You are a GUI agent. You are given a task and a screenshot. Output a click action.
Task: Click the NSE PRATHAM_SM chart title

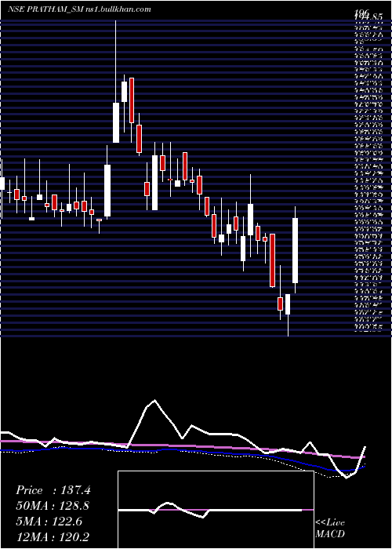pyautogui.click(x=79, y=9)
